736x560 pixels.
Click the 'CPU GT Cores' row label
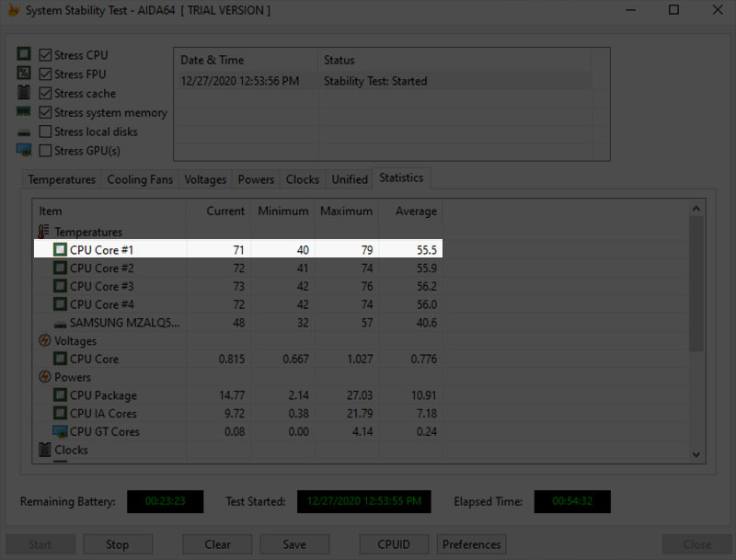click(105, 432)
